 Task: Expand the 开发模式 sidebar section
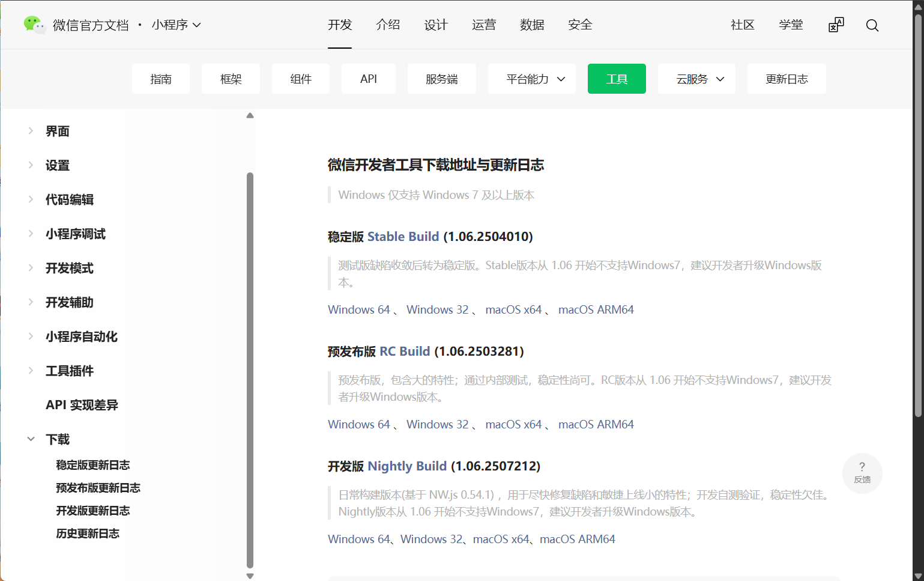31,267
